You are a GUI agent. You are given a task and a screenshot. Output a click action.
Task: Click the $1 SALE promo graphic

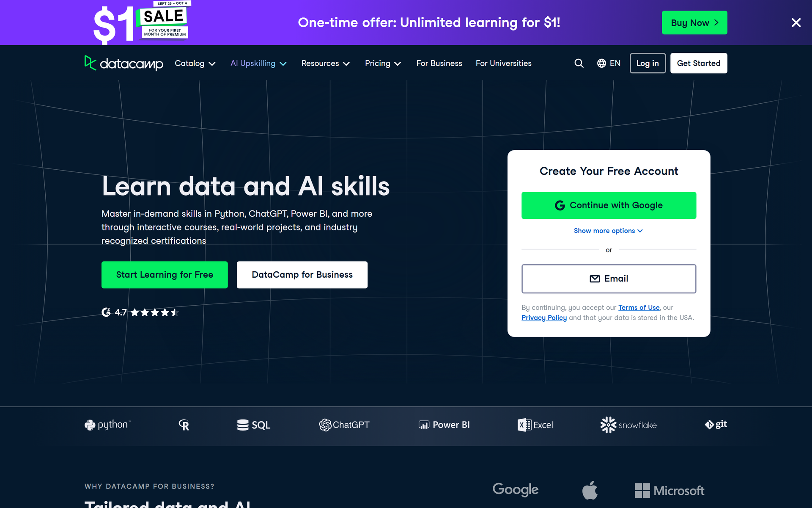point(142,22)
